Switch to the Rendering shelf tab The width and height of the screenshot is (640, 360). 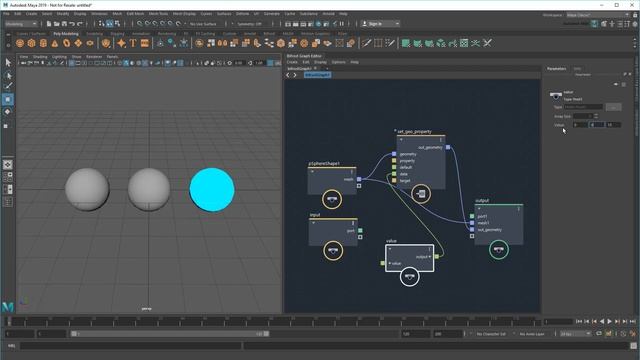167,34
